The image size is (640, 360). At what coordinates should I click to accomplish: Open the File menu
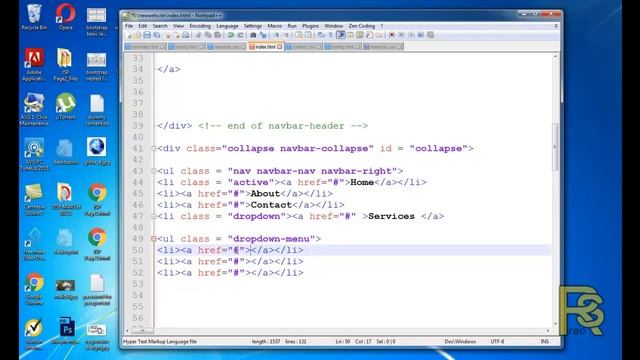pyautogui.click(x=129, y=26)
